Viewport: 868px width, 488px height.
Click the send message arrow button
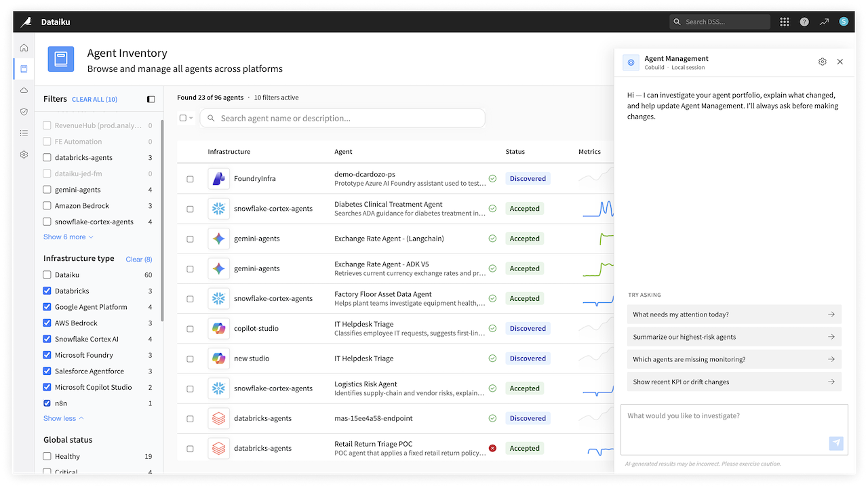836,443
